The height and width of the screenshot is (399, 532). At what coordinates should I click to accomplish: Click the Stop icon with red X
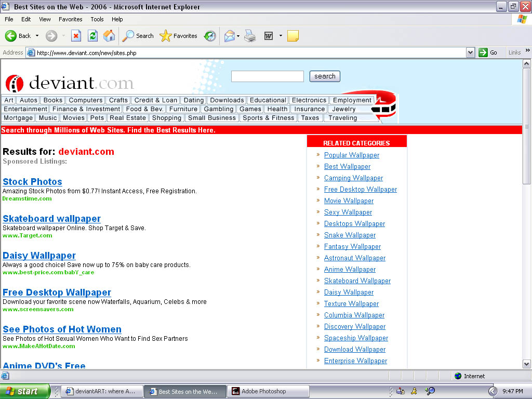76,36
